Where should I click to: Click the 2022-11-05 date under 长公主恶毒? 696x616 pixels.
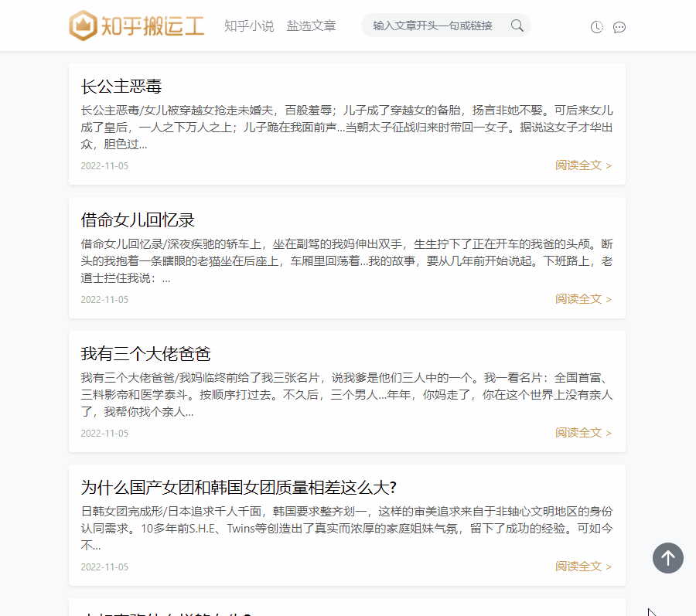pos(104,166)
